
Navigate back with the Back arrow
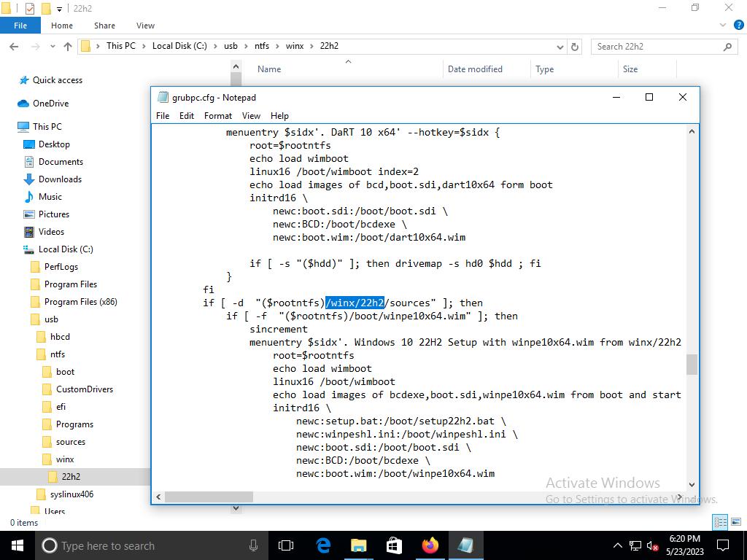point(14,47)
